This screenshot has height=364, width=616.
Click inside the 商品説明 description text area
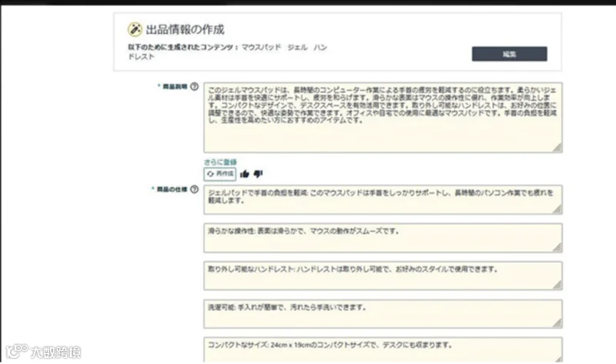pyautogui.click(x=383, y=118)
